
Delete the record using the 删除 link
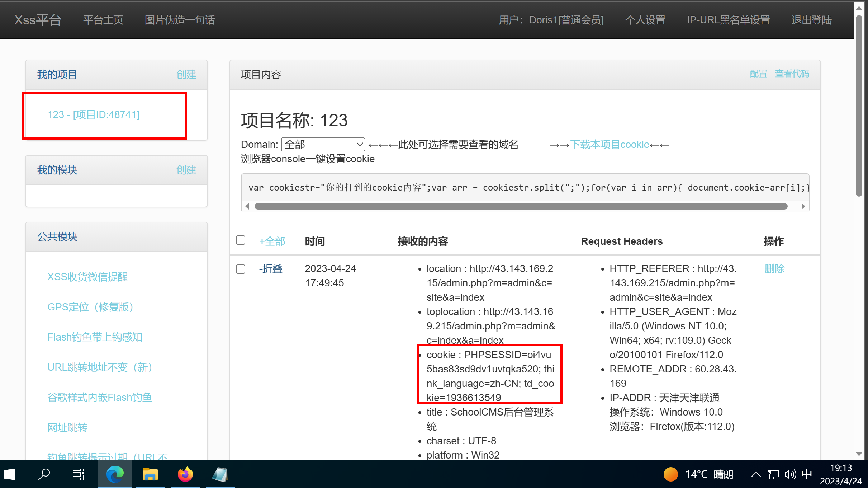point(774,269)
